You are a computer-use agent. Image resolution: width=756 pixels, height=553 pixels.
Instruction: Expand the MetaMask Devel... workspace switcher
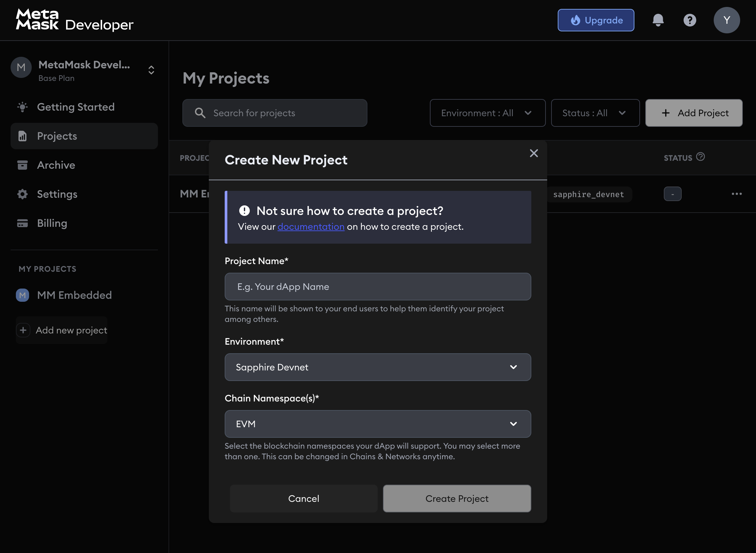pyautogui.click(x=151, y=70)
